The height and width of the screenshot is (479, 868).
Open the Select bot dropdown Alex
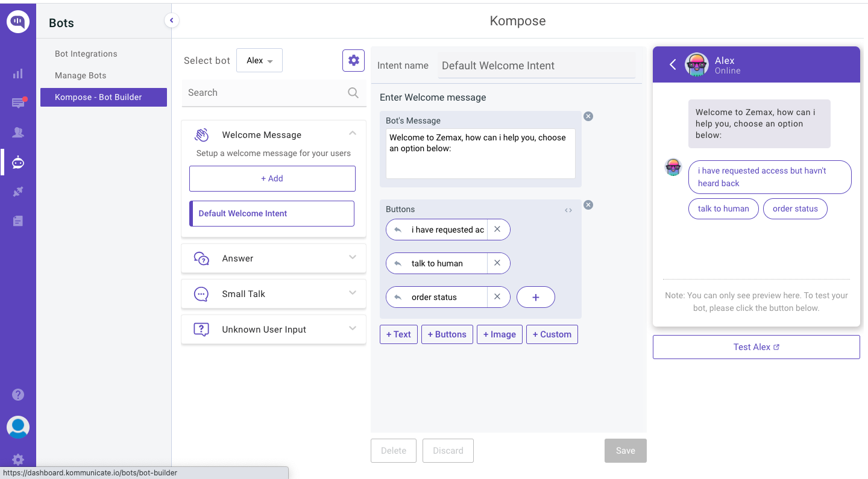coord(259,60)
